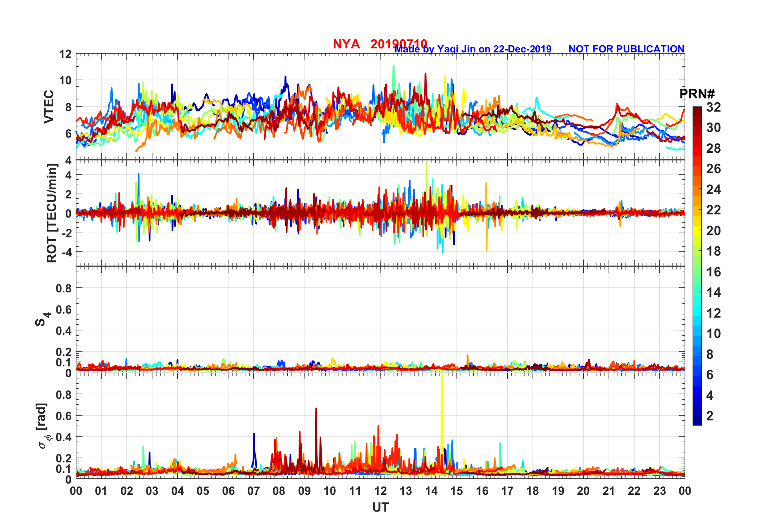Click the VTEC y-axis label
This screenshot has width=761, height=532.
48,107
